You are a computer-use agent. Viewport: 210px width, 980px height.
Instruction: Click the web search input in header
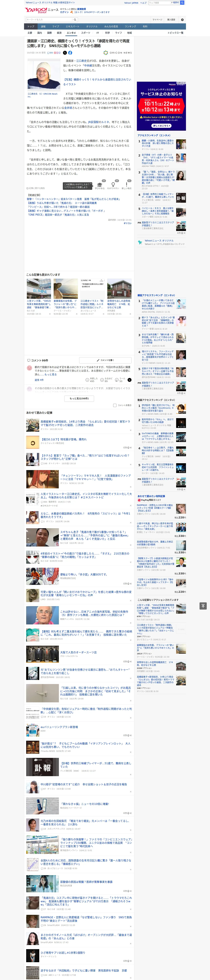(x=159, y=3)
